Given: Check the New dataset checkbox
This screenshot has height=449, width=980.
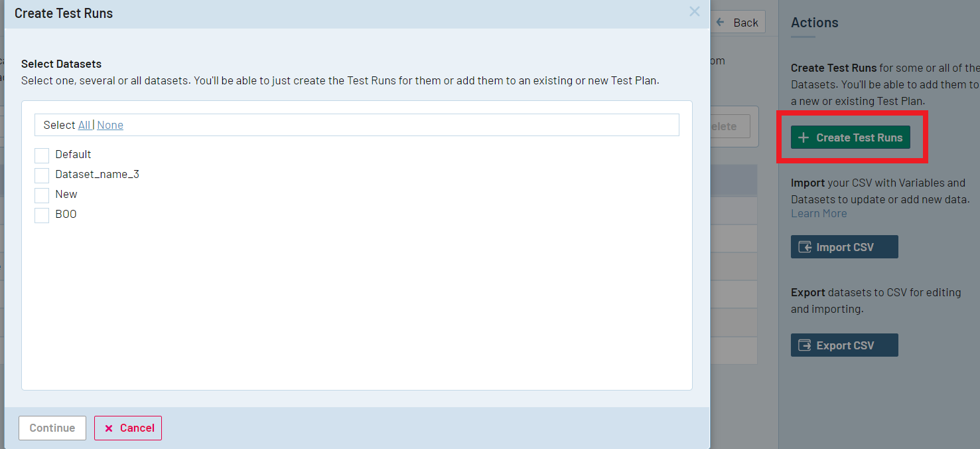Looking at the screenshot, I should pos(41,195).
